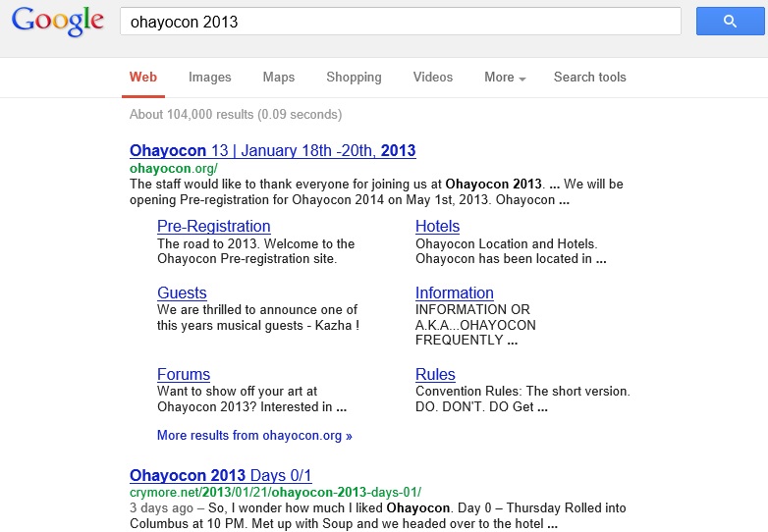
Task: Open the Rules sitelink
Action: point(435,374)
